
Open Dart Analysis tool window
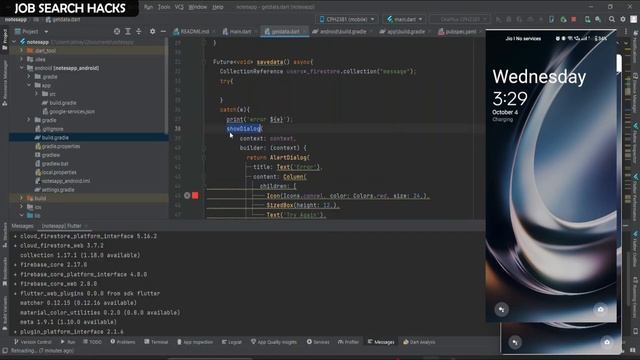419,342
